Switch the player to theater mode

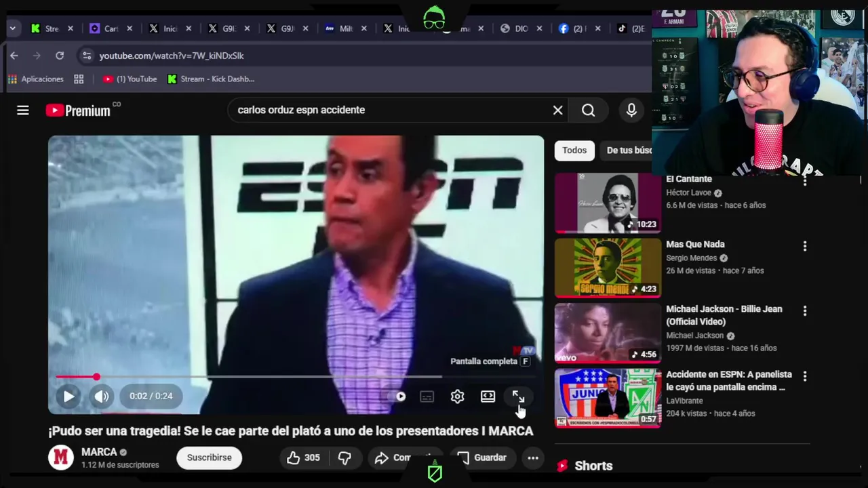click(488, 396)
